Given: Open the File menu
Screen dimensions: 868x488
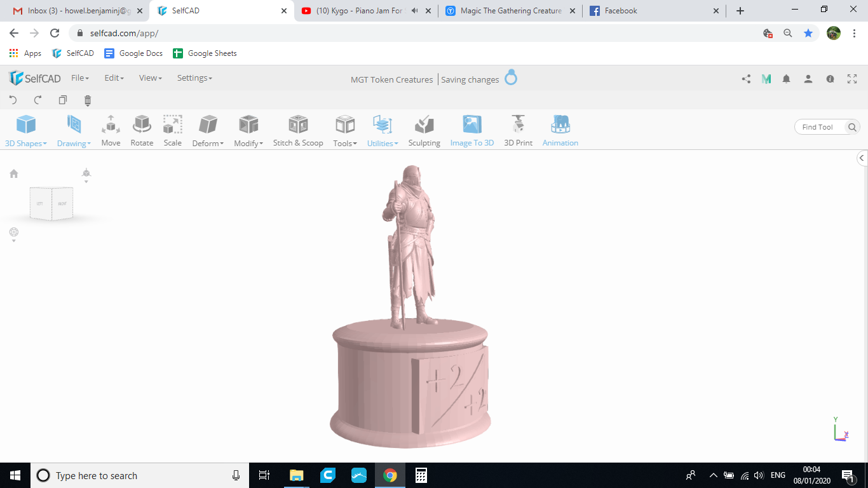Looking at the screenshot, I should (x=80, y=78).
